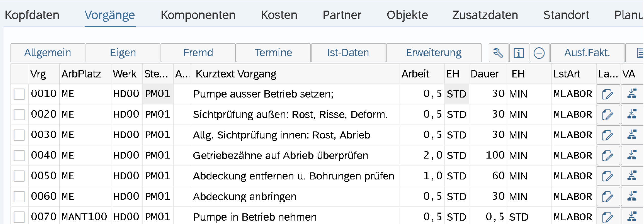Image resolution: width=644 pixels, height=224 pixels.
Task: Select the checkbox for operation 0010
Action: click(x=19, y=94)
